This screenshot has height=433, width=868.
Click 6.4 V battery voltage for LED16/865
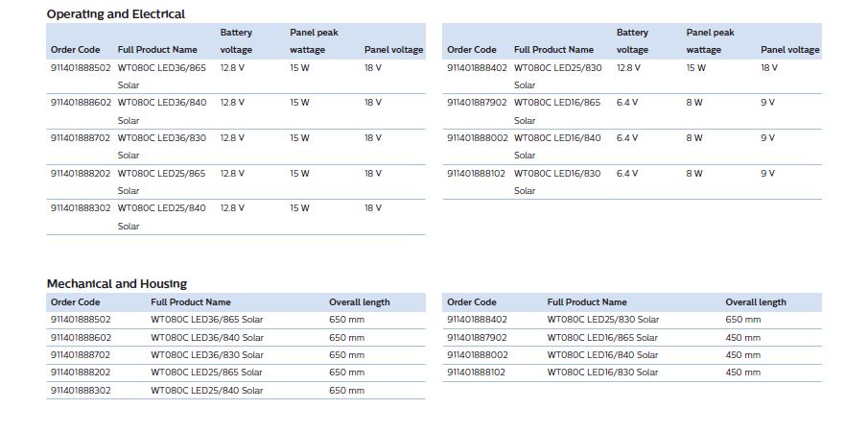(627, 103)
